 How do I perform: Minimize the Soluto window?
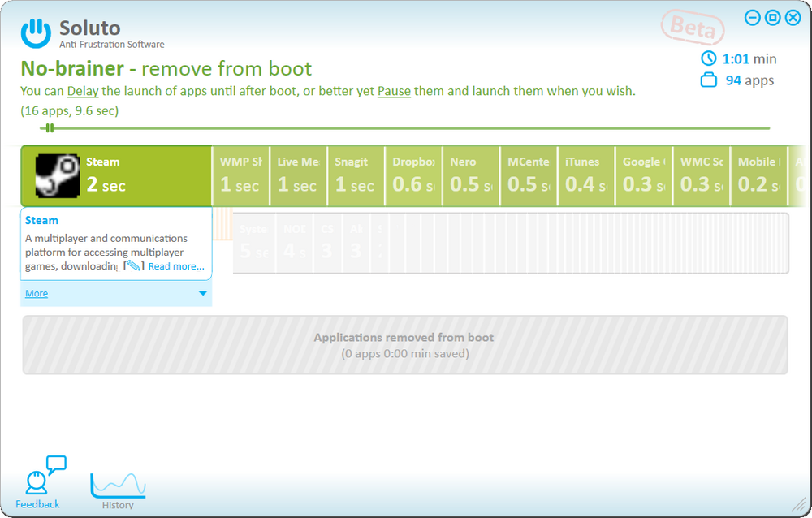click(753, 18)
